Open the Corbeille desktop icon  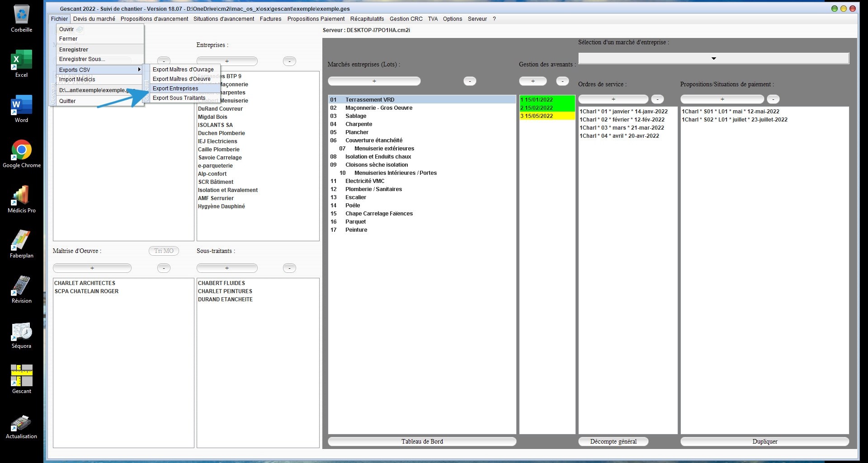tap(22, 19)
